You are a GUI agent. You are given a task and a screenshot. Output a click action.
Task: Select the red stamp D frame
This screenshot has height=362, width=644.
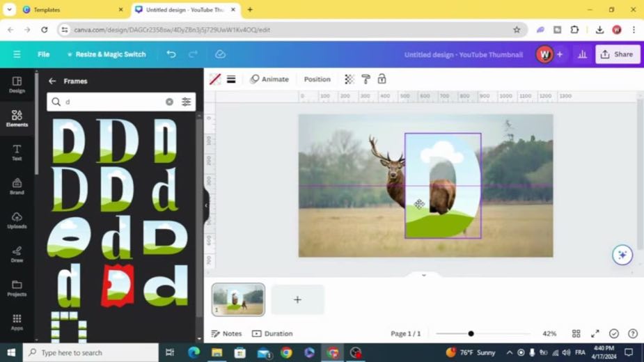118,285
